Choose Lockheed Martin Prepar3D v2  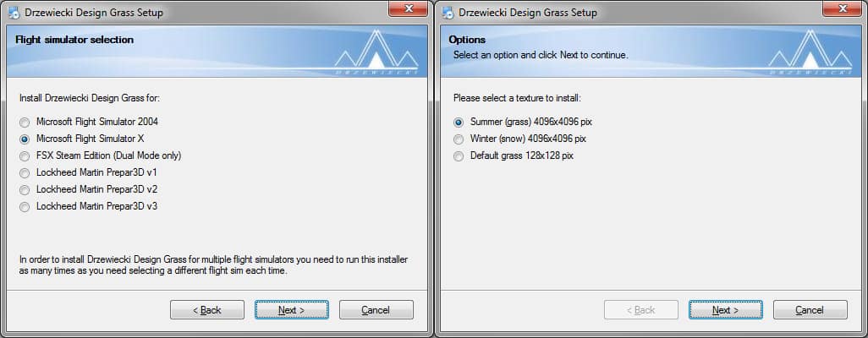pyautogui.click(x=25, y=190)
